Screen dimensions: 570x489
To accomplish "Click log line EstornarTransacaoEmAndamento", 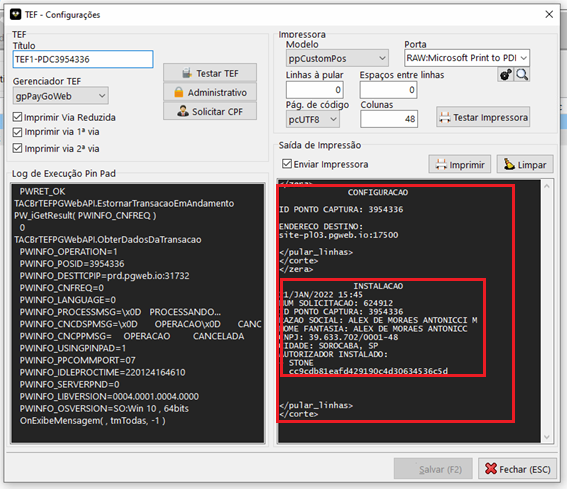I will coord(124,203).
